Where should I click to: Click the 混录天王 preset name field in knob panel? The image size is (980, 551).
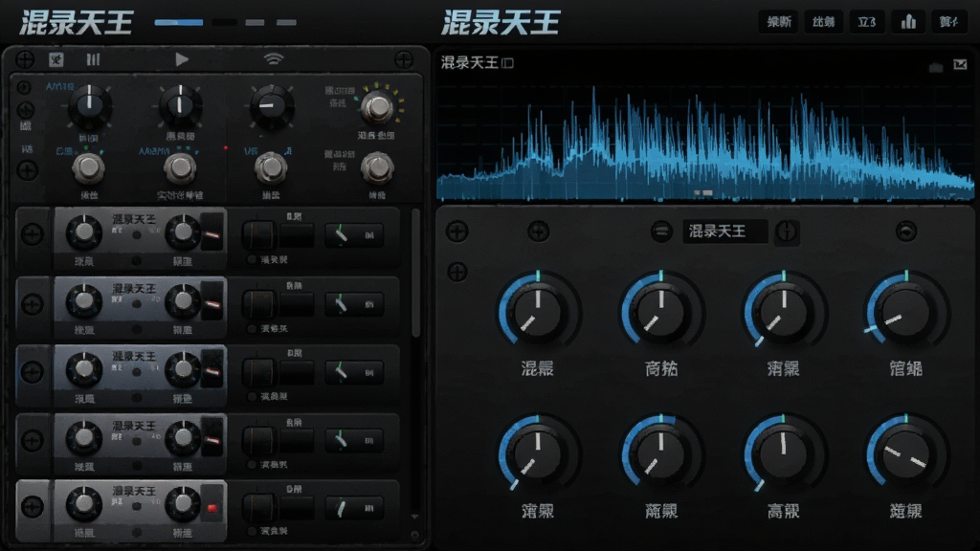point(725,231)
